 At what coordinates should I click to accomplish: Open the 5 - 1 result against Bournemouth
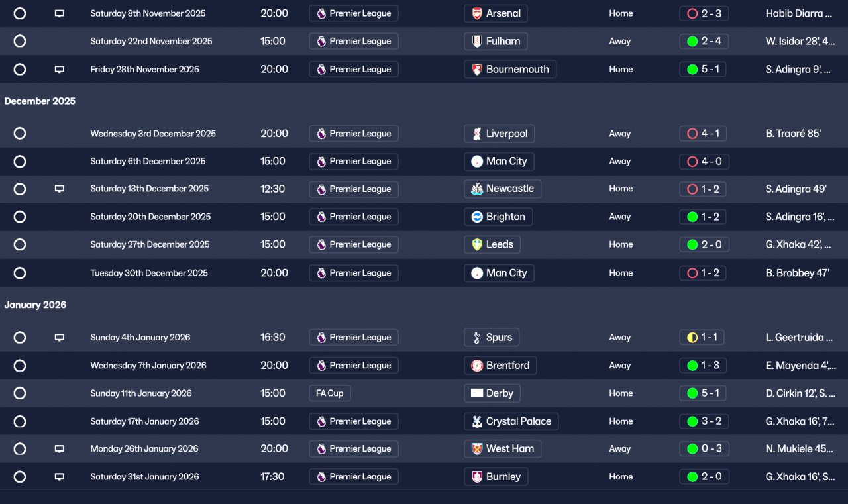(703, 70)
